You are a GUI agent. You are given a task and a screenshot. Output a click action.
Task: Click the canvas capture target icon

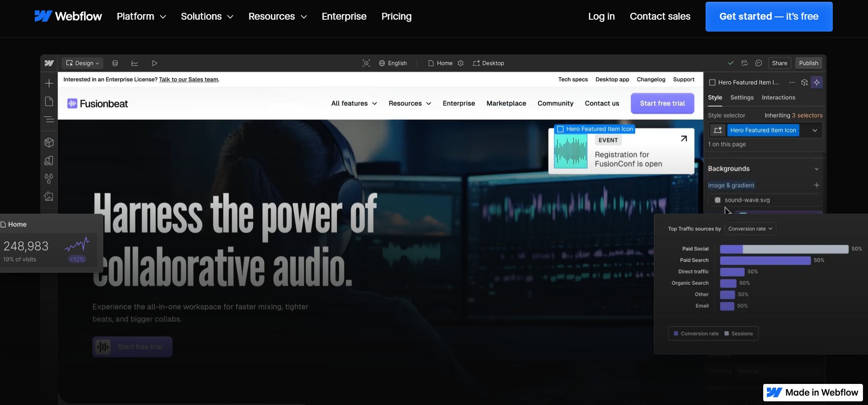366,63
